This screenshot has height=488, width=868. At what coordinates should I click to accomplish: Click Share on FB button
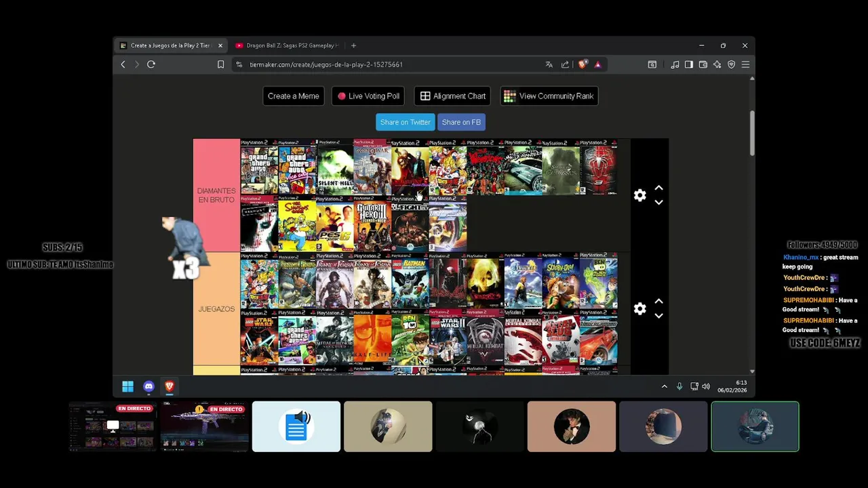coord(461,122)
